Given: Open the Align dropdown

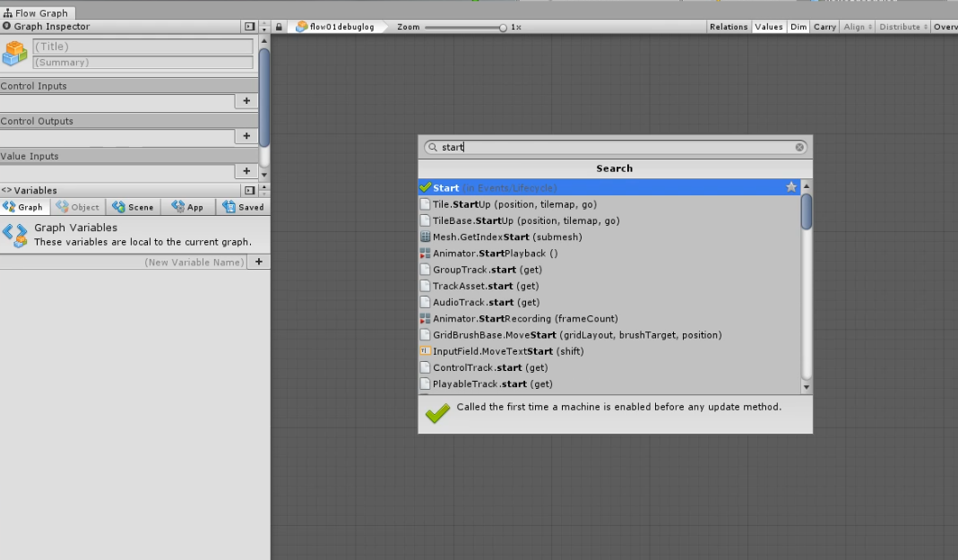Looking at the screenshot, I should (x=857, y=27).
